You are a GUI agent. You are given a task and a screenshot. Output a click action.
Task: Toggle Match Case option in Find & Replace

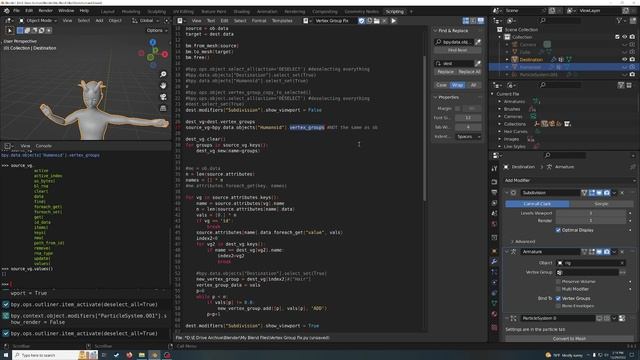tap(441, 85)
